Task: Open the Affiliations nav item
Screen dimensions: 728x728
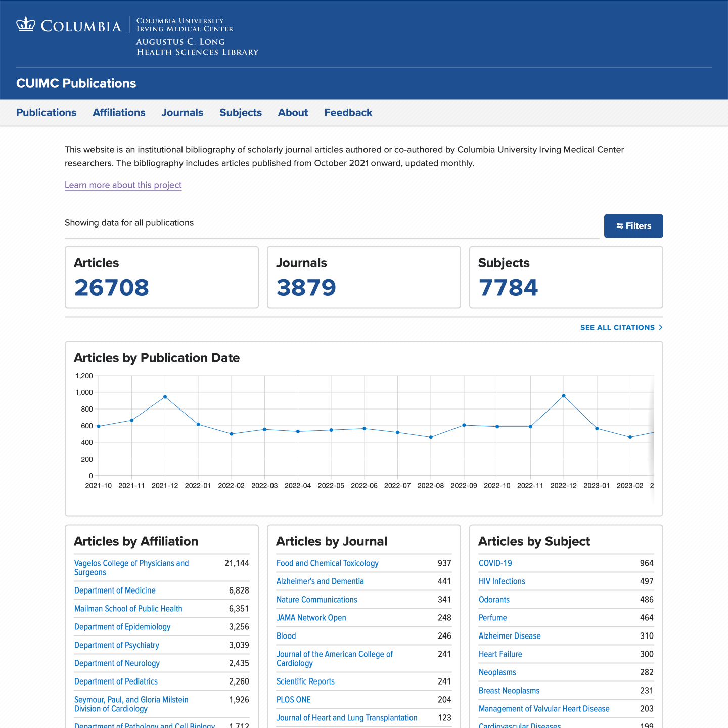Action: coord(119,113)
